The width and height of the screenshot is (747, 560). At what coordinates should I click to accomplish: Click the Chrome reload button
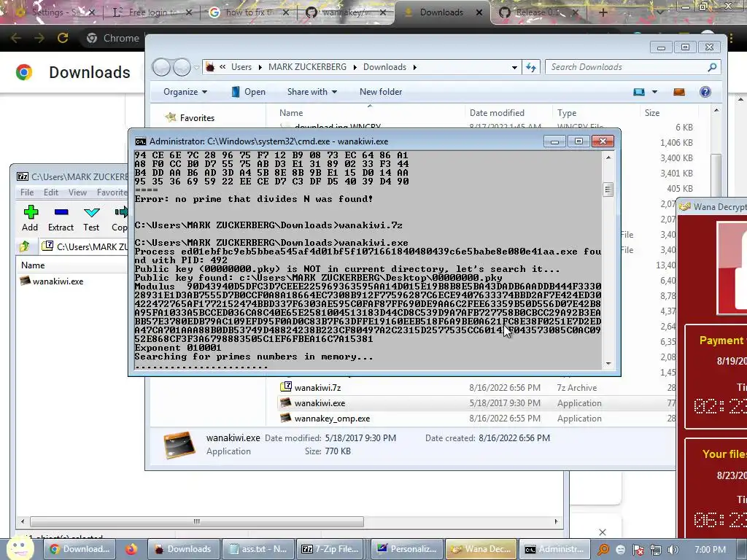pos(63,38)
